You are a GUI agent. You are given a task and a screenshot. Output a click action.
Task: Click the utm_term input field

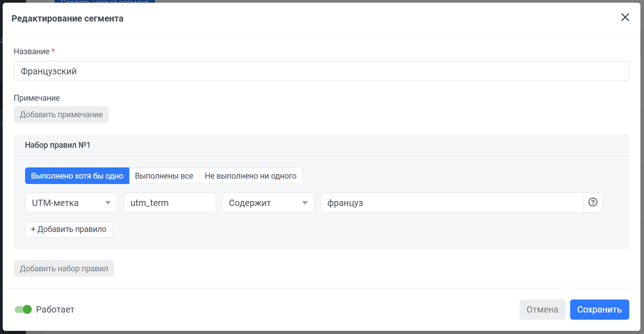[x=170, y=203]
